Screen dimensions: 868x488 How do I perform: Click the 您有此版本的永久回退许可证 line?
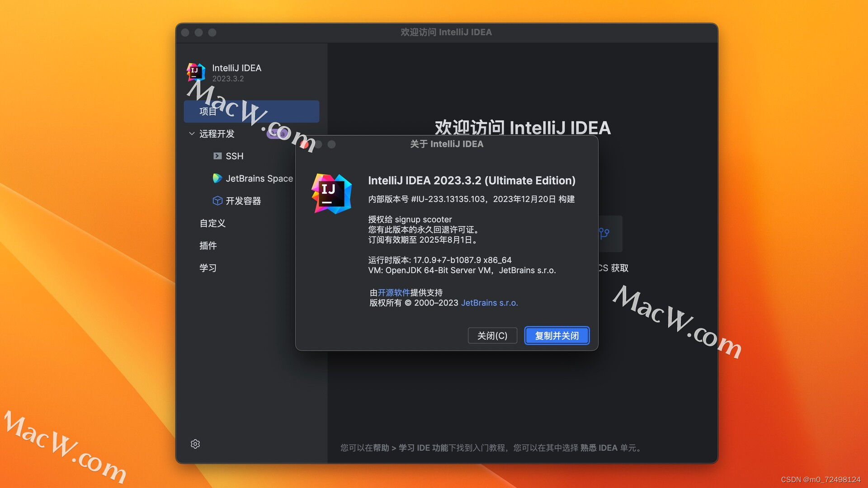coord(424,230)
